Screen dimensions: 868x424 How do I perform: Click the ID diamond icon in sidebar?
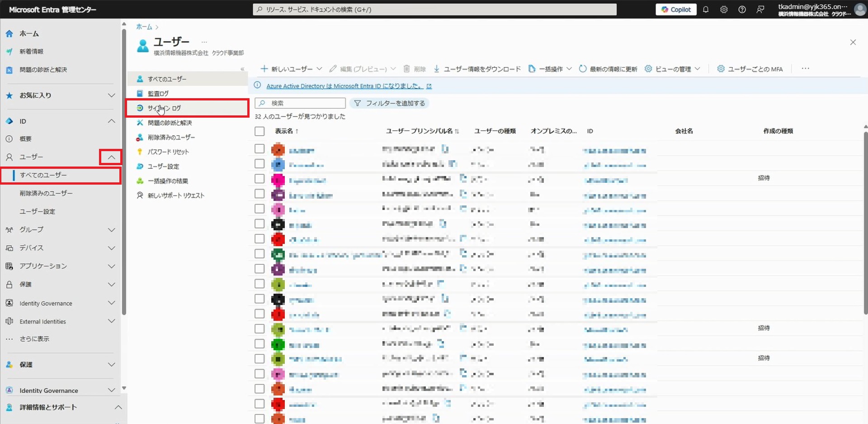click(9, 121)
